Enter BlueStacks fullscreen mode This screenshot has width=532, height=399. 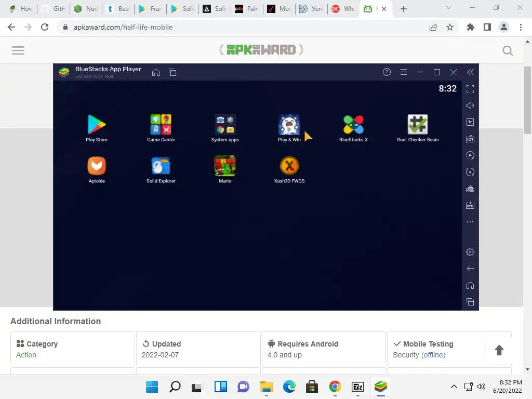pos(470,89)
